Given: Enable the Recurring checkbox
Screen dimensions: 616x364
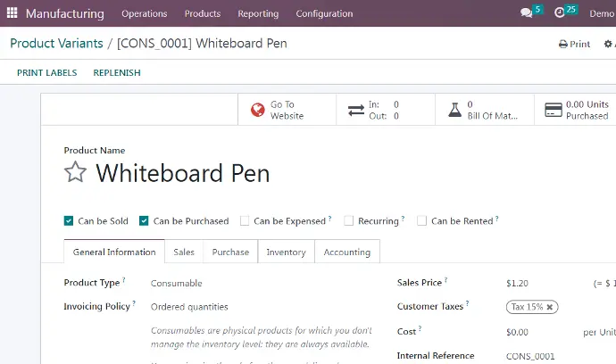Looking at the screenshot, I should [x=349, y=221].
